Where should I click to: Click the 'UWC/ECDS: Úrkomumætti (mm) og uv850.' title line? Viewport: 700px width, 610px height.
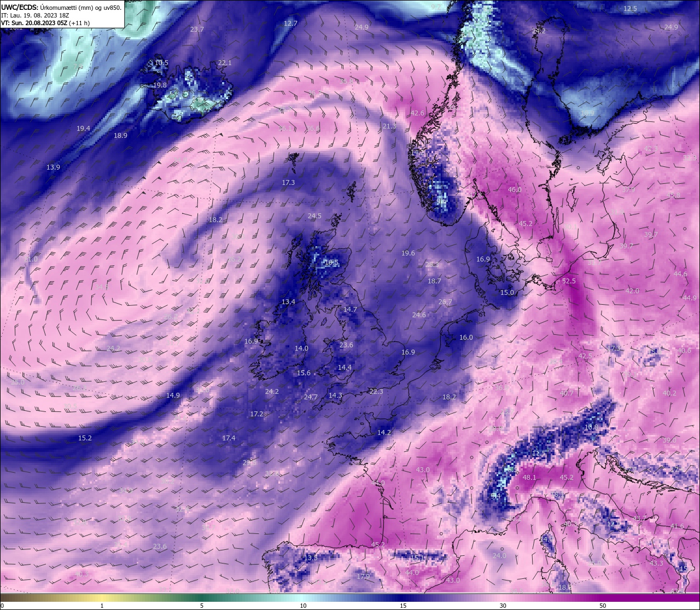tap(61, 7)
